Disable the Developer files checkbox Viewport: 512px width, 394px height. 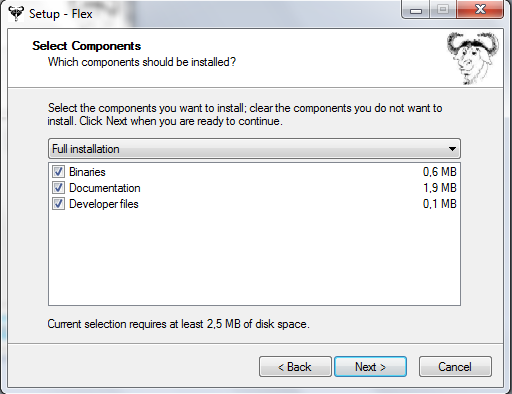(x=58, y=204)
